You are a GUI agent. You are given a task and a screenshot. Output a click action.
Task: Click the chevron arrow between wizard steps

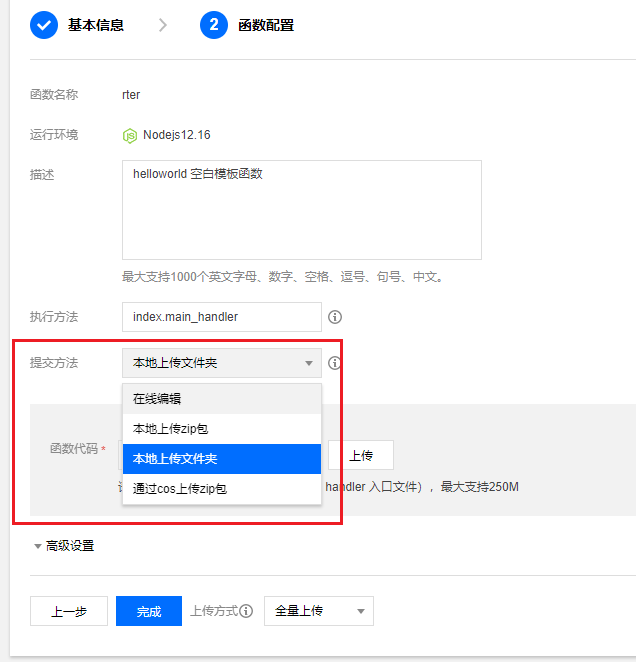tap(163, 25)
